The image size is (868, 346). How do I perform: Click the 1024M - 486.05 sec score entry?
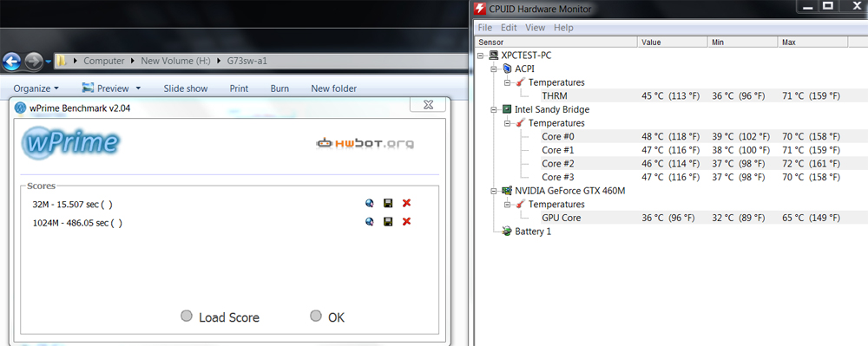click(x=77, y=223)
